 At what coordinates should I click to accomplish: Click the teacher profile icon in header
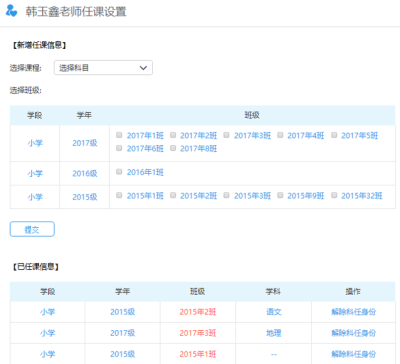11,11
